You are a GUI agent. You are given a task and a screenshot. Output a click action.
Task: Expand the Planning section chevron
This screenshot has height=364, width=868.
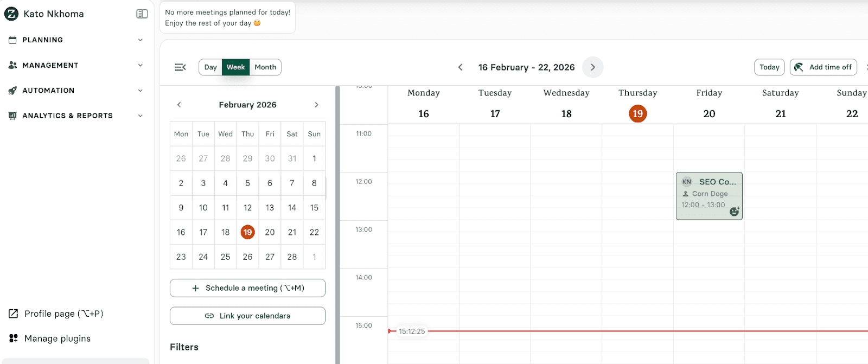coord(141,40)
